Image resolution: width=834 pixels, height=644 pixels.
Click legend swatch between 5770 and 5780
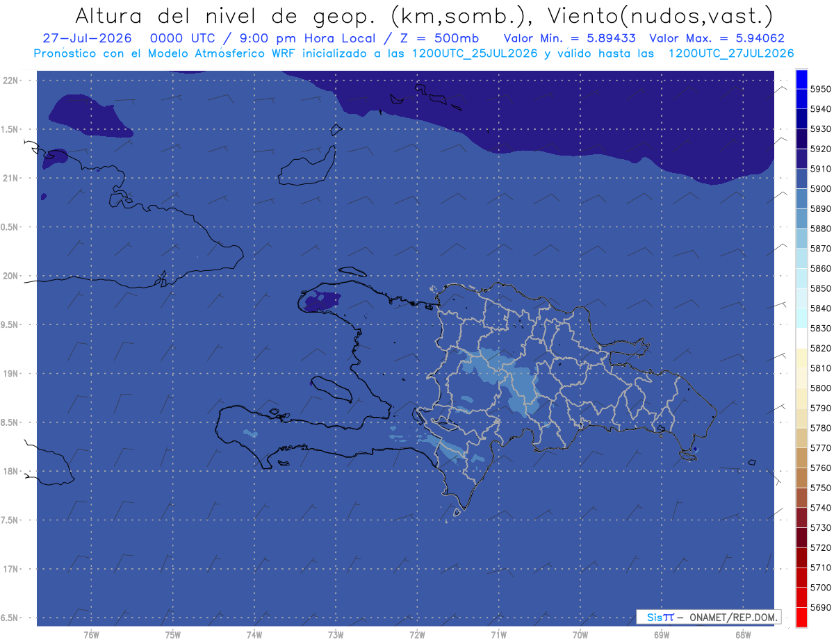coord(801,438)
